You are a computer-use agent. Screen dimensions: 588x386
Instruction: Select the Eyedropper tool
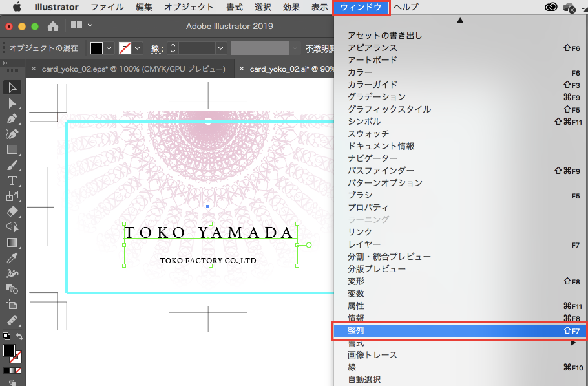12,258
